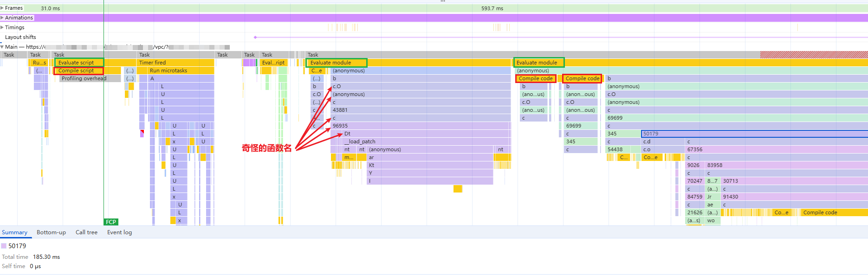
Task: Switch to the Summary tab
Action: [x=14, y=232]
